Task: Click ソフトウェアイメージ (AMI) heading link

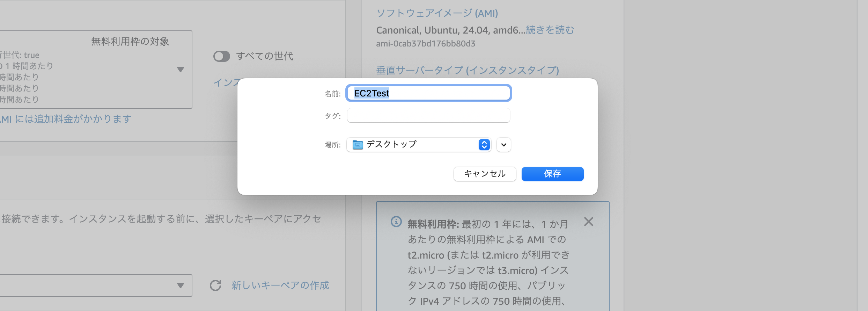Action: pyautogui.click(x=437, y=13)
